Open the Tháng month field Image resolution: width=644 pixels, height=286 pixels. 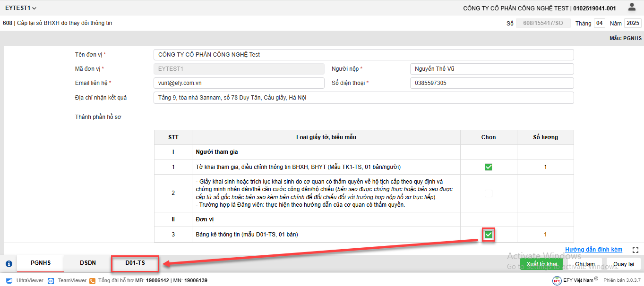[599, 23]
